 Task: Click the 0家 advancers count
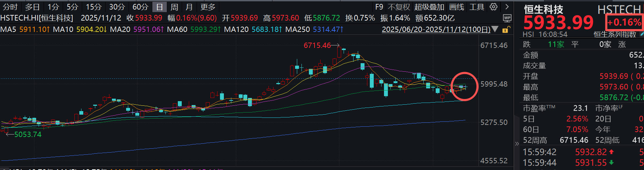click(x=605, y=44)
